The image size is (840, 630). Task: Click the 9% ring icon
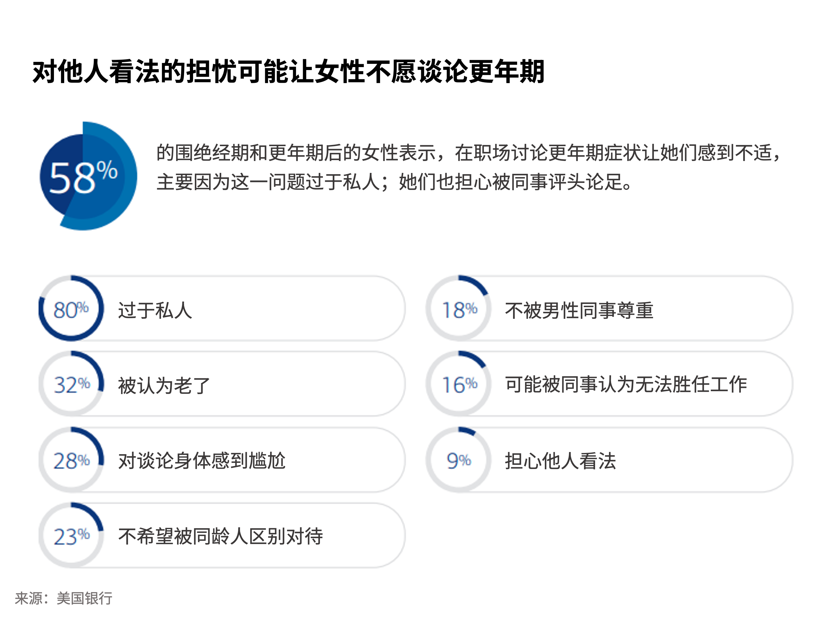click(x=459, y=460)
